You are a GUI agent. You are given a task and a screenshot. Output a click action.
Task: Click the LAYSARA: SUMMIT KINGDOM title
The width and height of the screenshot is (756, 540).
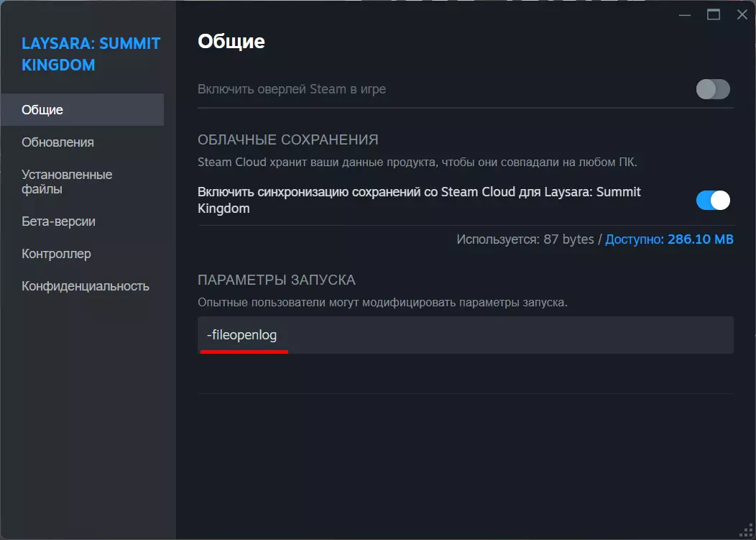coord(91,54)
